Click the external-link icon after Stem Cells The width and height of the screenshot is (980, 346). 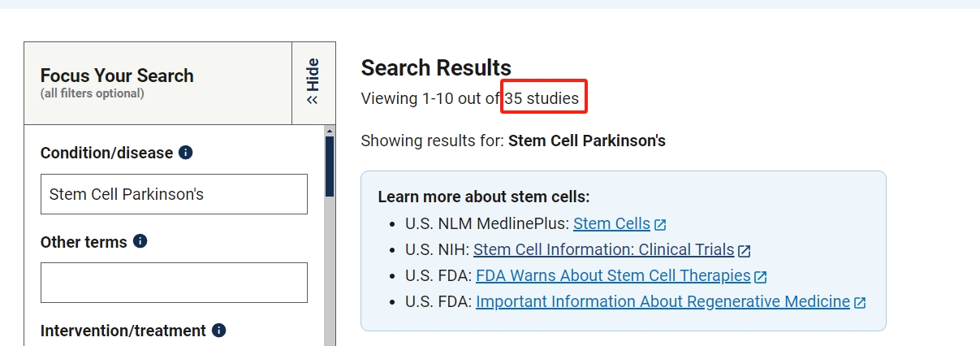pos(660,224)
